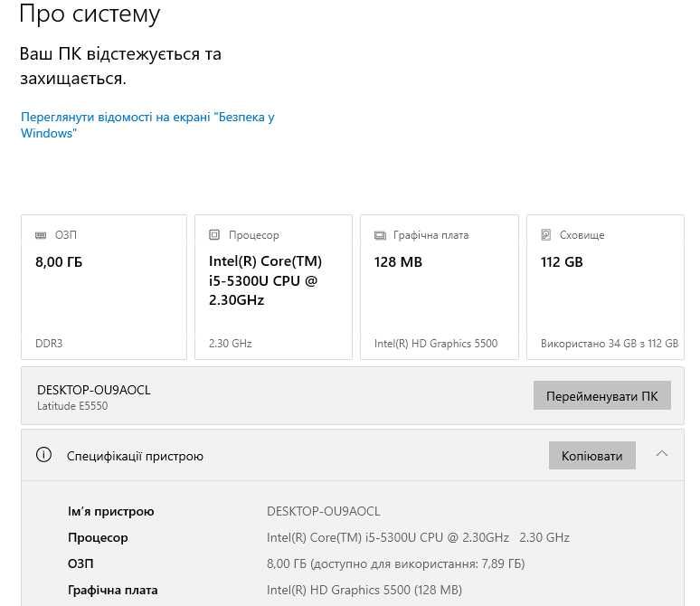Click the Ім'я пристрою label
The height and width of the screenshot is (606, 700).
point(110,511)
